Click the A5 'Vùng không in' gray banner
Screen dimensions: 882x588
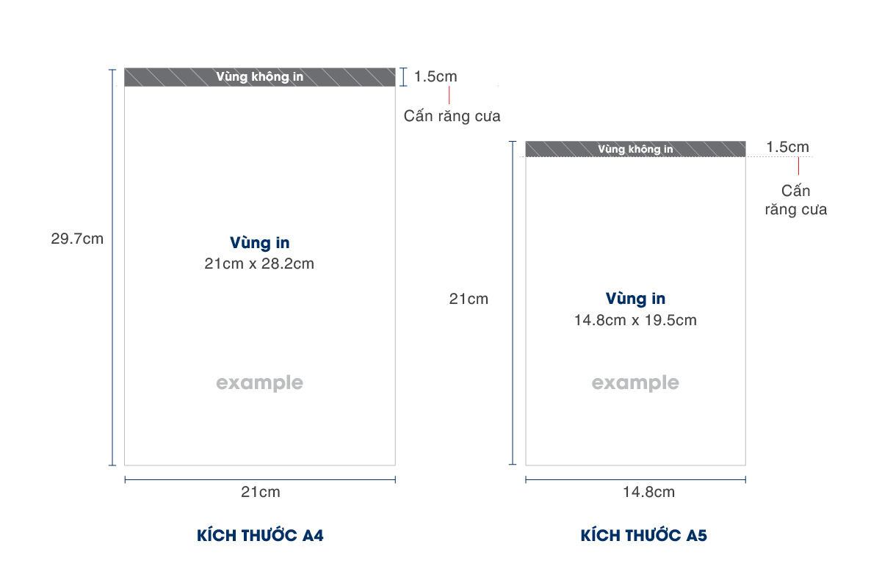click(x=635, y=149)
